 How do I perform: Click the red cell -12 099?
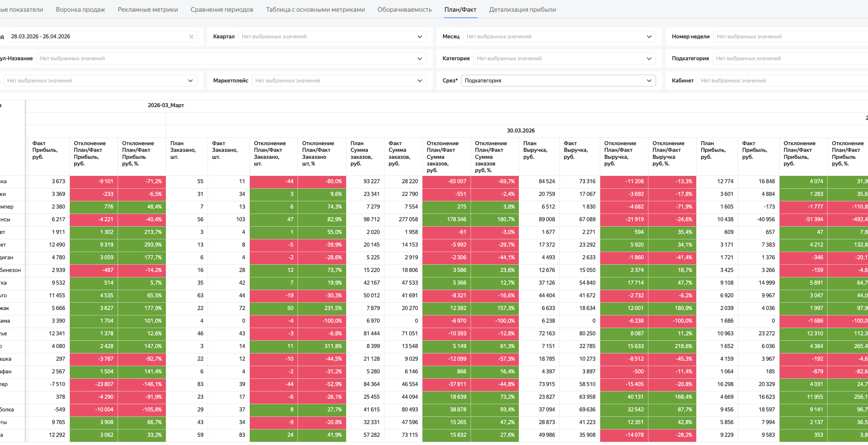coord(446,359)
